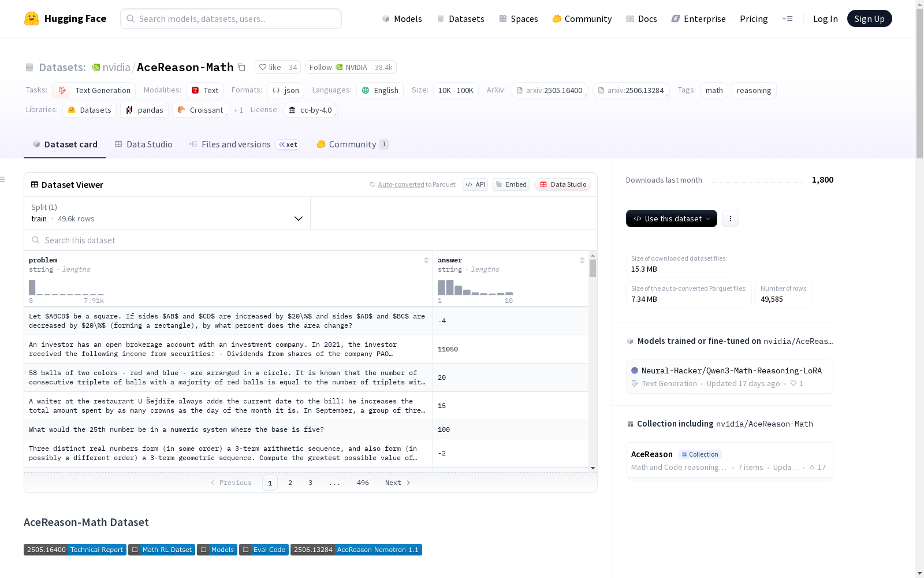
Task: Click the Search this dataset field
Action: coord(311,240)
